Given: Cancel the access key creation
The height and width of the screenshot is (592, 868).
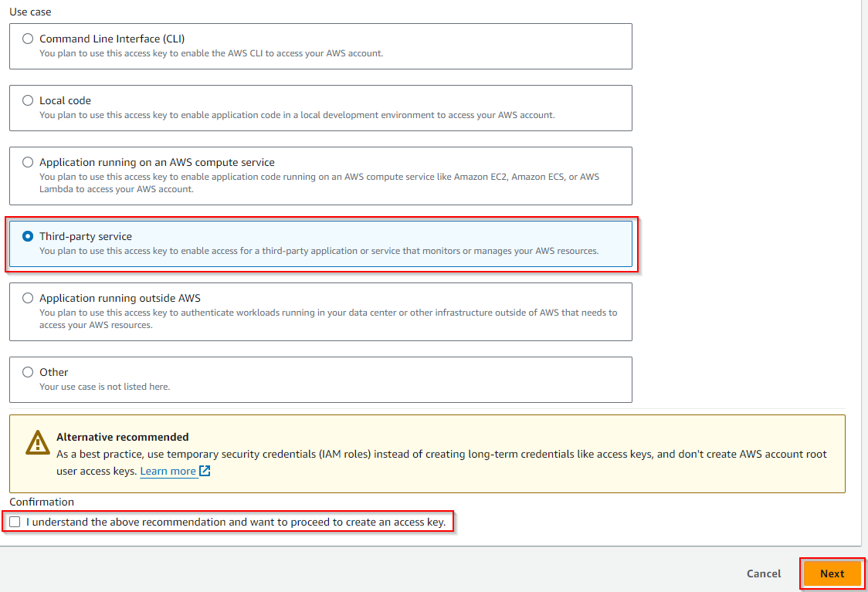Looking at the screenshot, I should click(x=764, y=573).
